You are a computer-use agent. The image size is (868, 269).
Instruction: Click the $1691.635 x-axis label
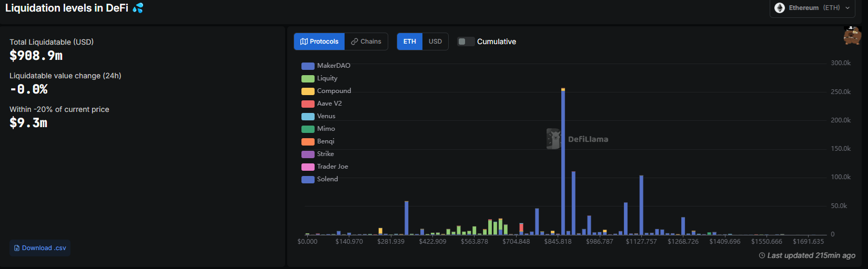[808, 242]
